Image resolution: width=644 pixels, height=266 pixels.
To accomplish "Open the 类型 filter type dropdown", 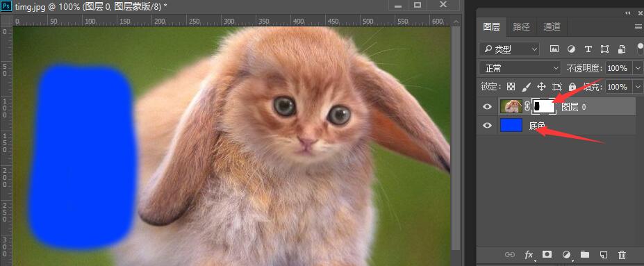I will (x=509, y=49).
